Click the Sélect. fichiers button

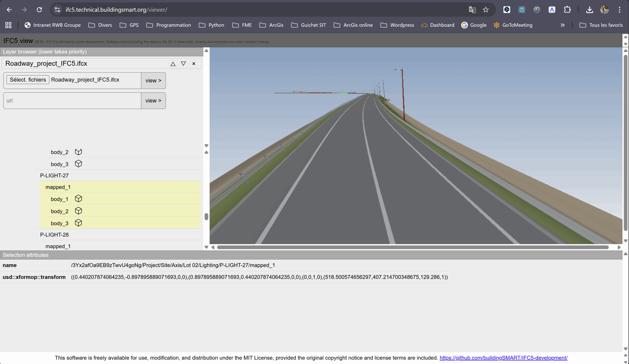pyautogui.click(x=28, y=80)
